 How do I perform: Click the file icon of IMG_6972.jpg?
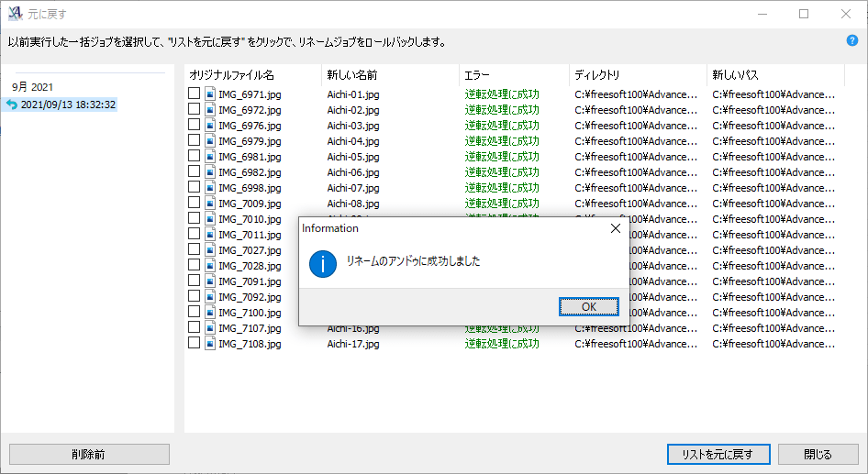pos(210,109)
